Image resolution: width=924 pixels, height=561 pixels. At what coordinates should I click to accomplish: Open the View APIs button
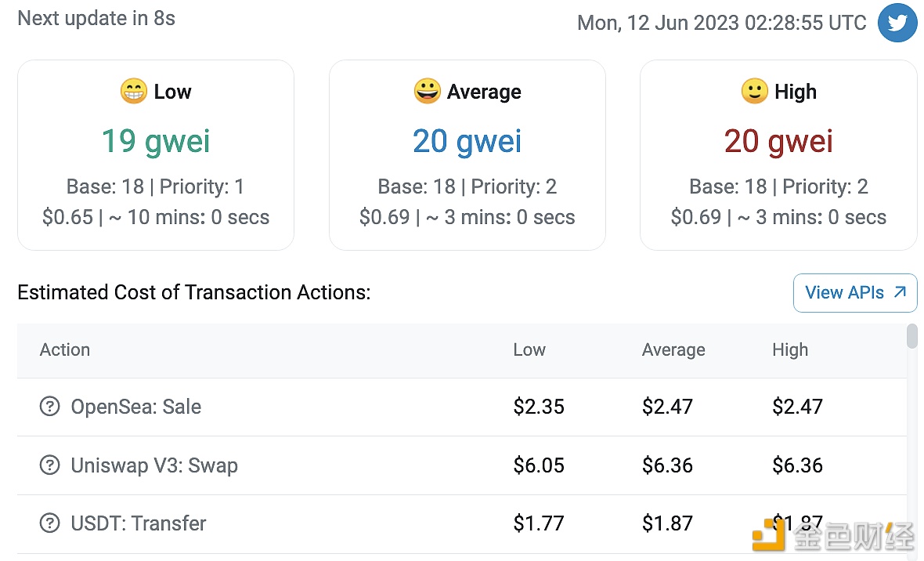855,292
